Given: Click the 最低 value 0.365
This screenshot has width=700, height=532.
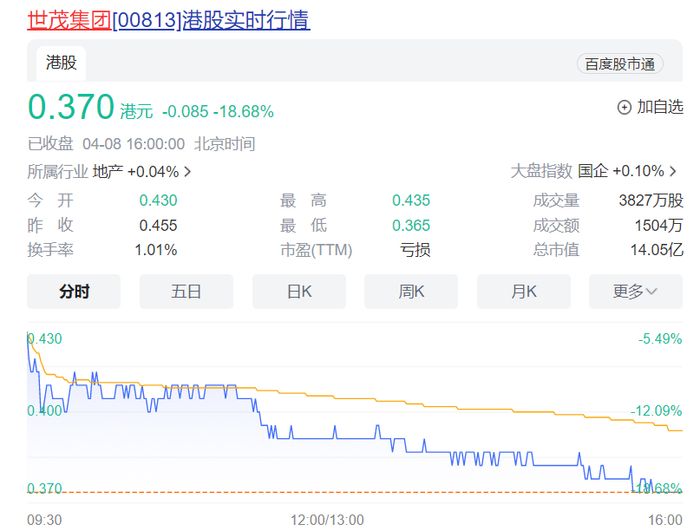Looking at the screenshot, I should [411, 225].
